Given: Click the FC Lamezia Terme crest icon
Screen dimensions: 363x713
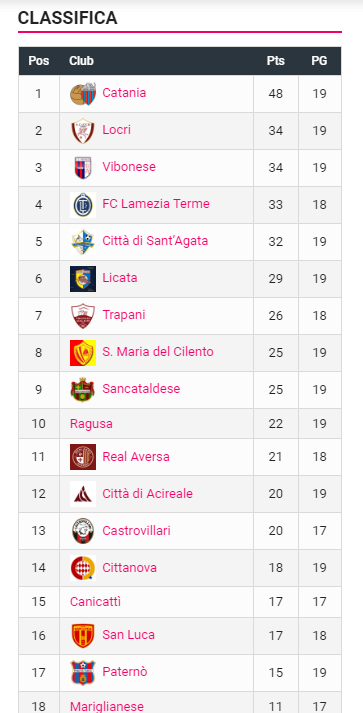Looking at the screenshot, I should pyautogui.click(x=83, y=205).
